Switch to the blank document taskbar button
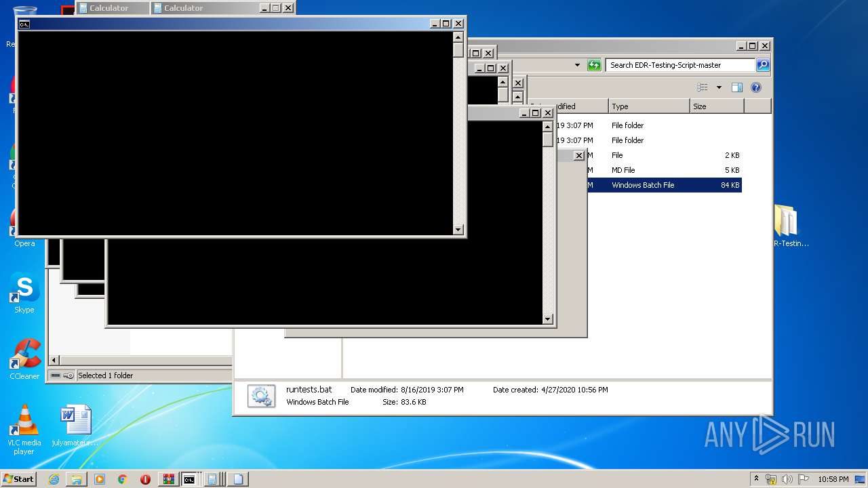868x488 pixels. tap(238, 479)
